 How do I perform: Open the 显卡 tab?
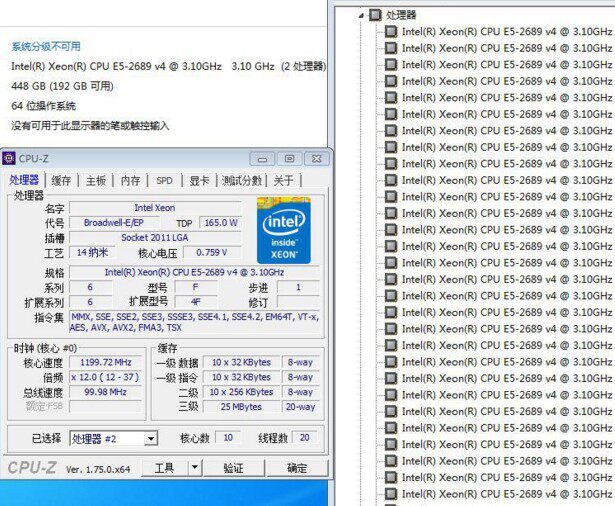tap(199, 181)
